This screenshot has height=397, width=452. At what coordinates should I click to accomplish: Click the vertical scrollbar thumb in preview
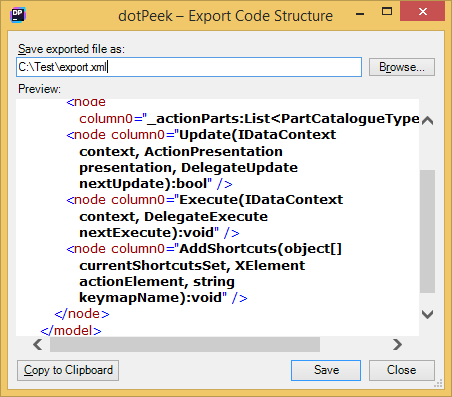tap(427, 231)
